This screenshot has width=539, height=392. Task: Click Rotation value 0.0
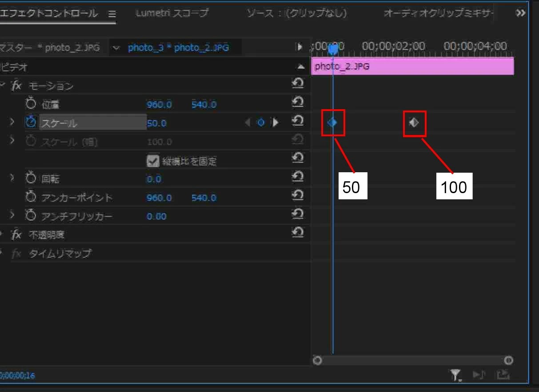pyautogui.click(x=154, y=179)
